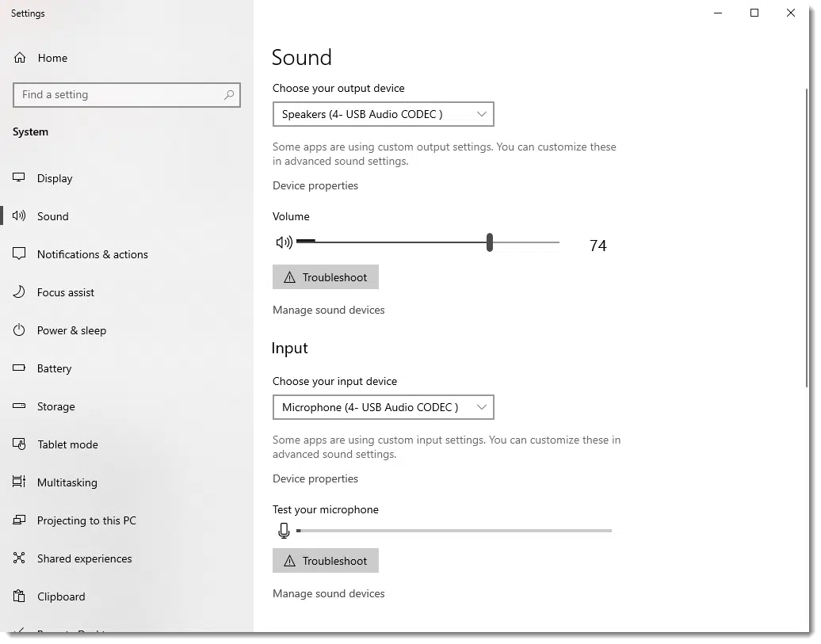Mute via the volume speaker icon
Image resolution: width=821 pixels, height=644 pixels.
coord(284,242)
